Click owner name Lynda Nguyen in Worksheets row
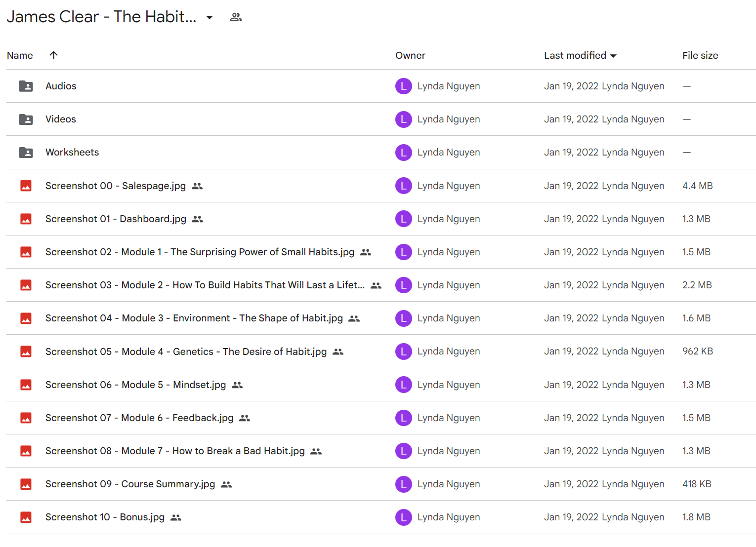Screen dimensions: 756x547 click(449, 152)
